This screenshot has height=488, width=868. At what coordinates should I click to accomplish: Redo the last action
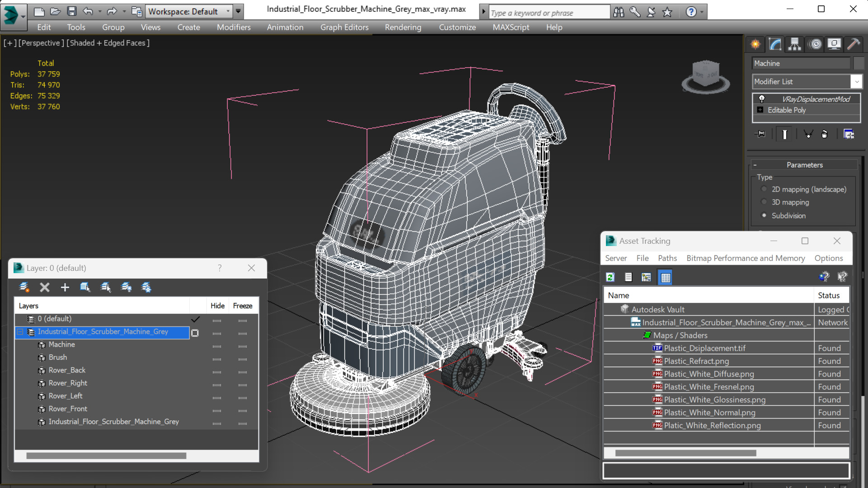point(112,11)
